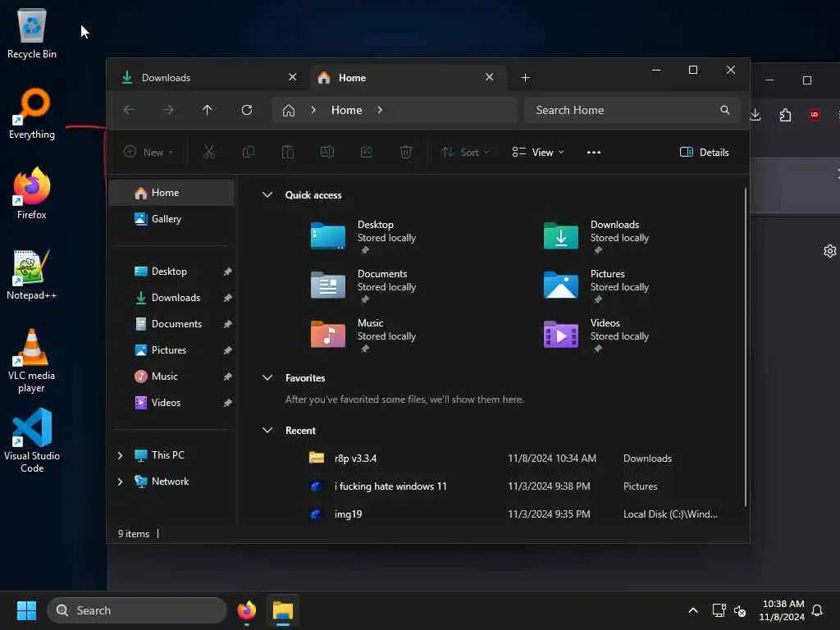The width and height of the screenshot is (840, 630).
Task: Click the taskbar Search box
Action: tap(137, 610)
